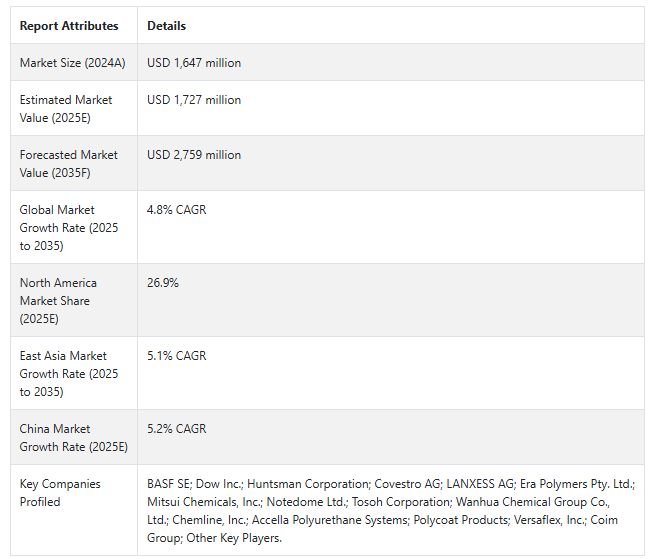Click the Details column header
This screenshot has height=559, width=658.
coord(166,26)
